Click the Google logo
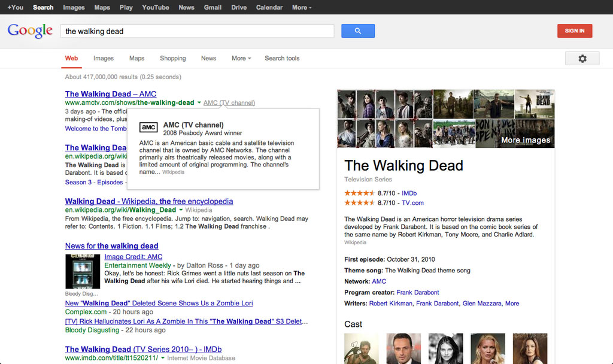This screenshot has width=613, height=364. point(29,31)
